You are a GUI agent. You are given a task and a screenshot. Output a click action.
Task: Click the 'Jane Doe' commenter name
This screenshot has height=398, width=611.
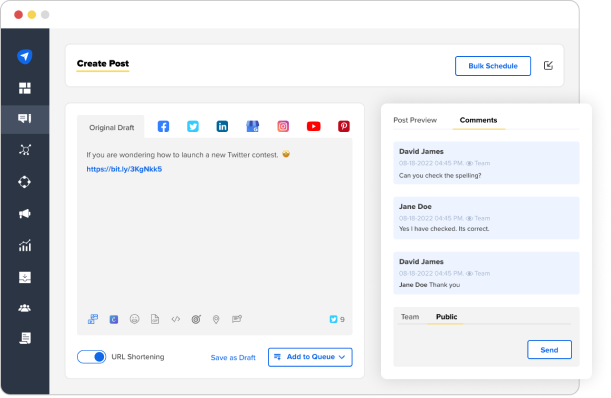tap(415, 206)
